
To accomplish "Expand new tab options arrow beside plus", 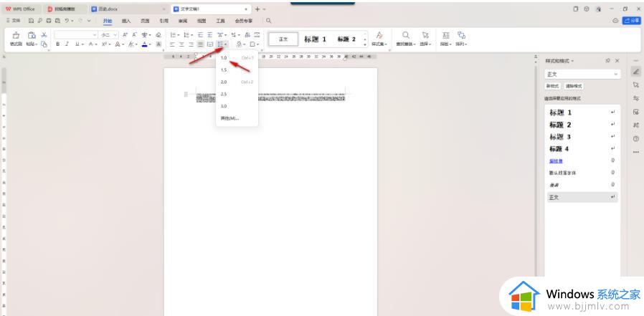I will pyautogui.click(x=264, y=9).
